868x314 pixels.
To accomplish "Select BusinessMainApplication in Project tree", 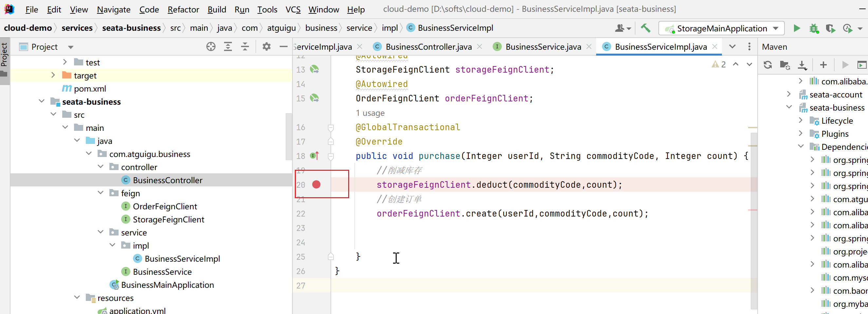I will (x=167, y=285).
